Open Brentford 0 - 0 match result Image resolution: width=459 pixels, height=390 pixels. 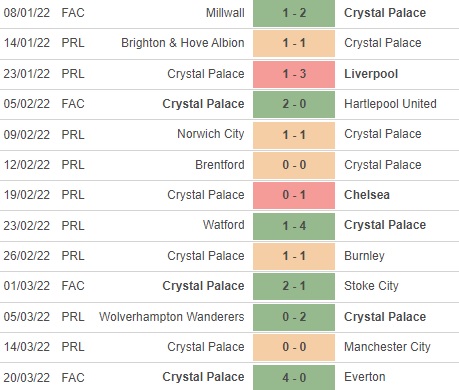point(294,165)
